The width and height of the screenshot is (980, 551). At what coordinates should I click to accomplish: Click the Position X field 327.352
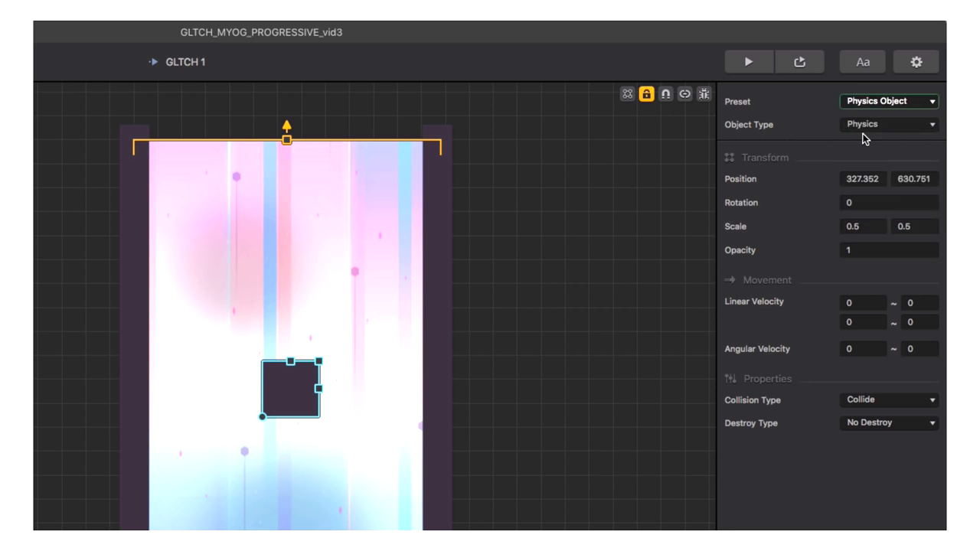point(863,179)
